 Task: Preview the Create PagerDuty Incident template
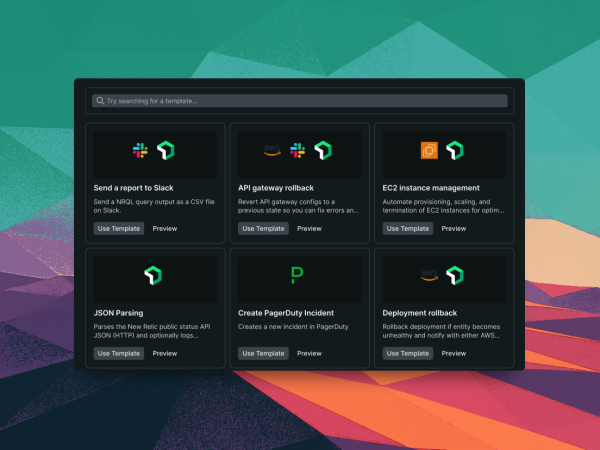pyautogui.click(x=309, y=354)
